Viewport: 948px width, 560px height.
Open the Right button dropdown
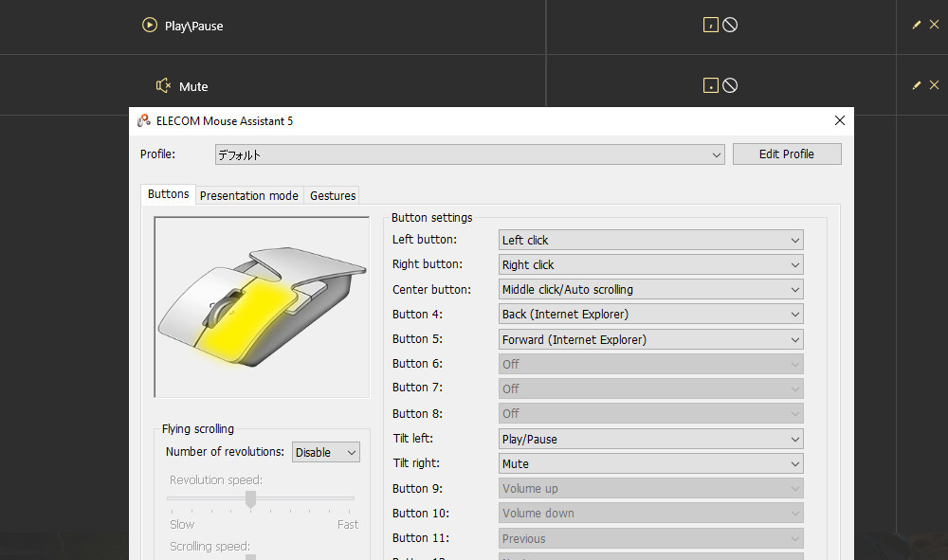pos(650,264)
